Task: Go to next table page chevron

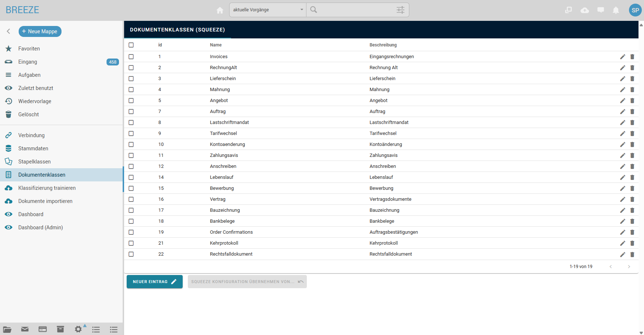Action: point(629,267)
